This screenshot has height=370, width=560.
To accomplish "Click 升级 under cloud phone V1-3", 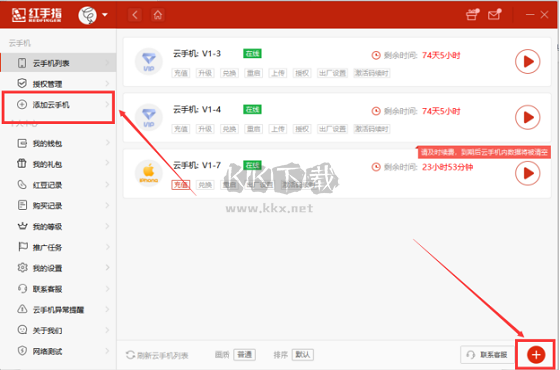I will pyautogui.click(x=205, y=73).
